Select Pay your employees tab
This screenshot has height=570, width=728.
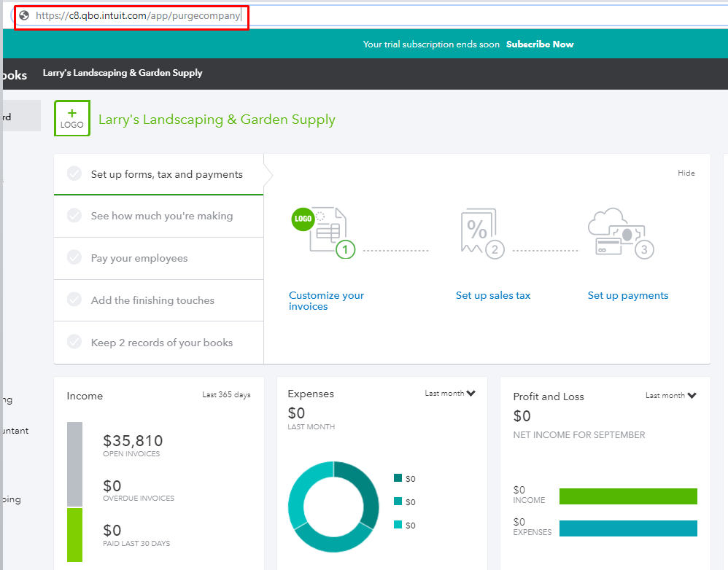point(159,258)
